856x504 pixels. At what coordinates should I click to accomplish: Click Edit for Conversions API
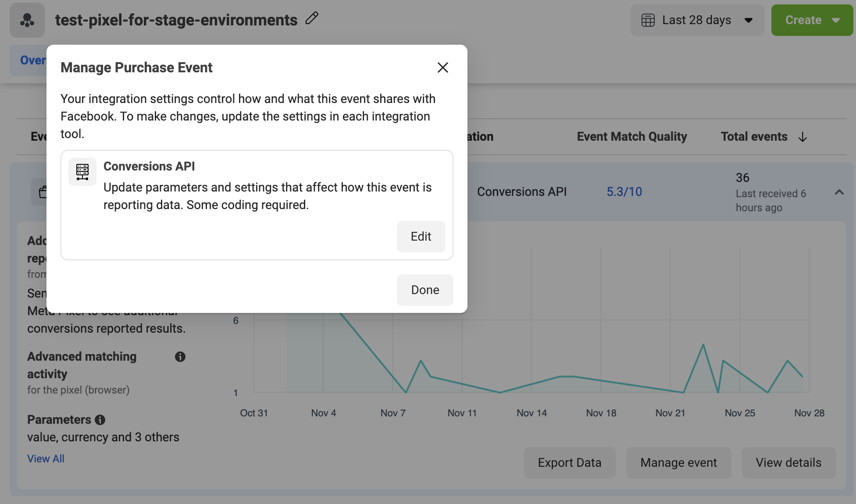pos(421,237)
